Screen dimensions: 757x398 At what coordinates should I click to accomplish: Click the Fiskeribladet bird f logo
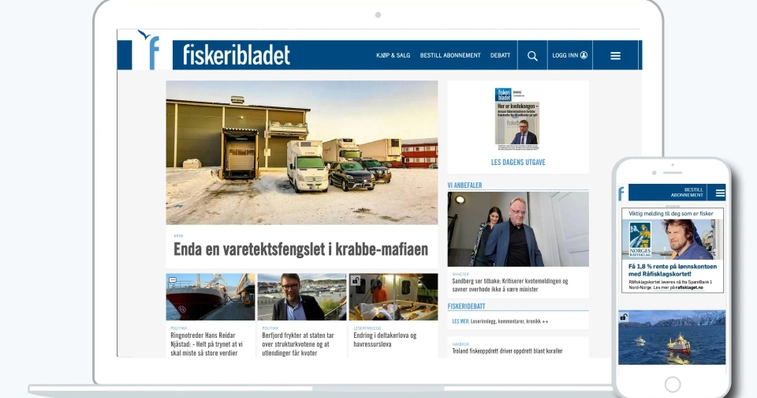148,50
